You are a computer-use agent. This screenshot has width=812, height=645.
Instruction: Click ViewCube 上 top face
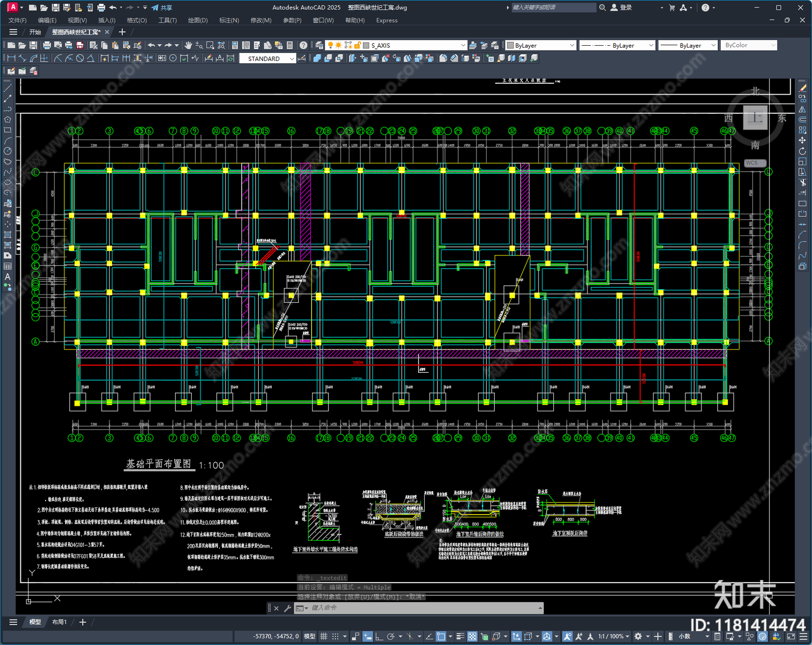755,118
